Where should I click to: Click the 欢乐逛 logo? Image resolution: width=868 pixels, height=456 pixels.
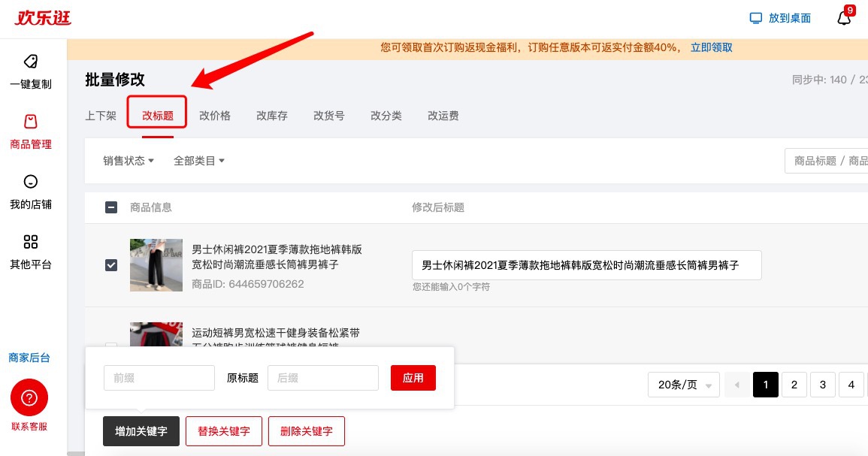click(42, 18)
